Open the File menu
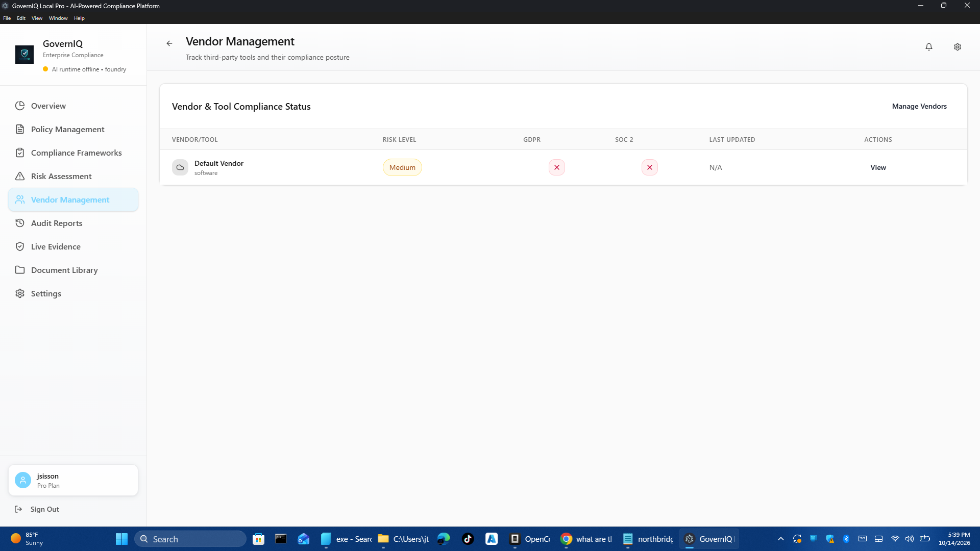This screenshot has width=980, height=551. click(x=7, y=18)
